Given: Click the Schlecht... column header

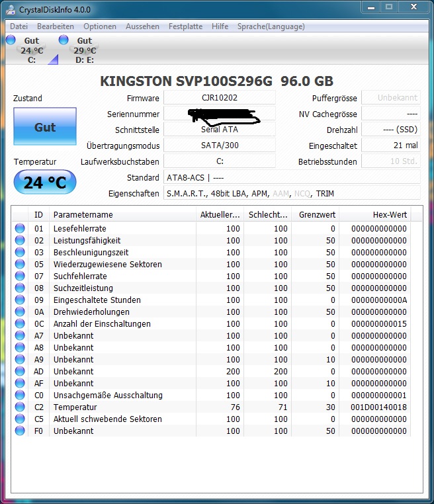Looking at the screenshot, I should (268, 214).
